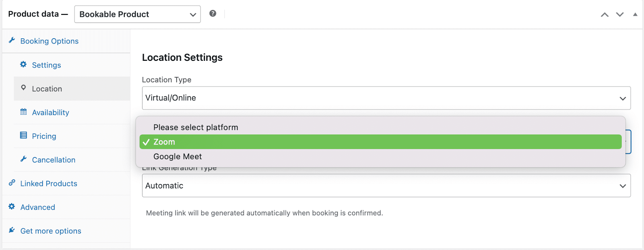
Task: Switch to the Pricing sub-tab
Action: click(x=72, y=136)
